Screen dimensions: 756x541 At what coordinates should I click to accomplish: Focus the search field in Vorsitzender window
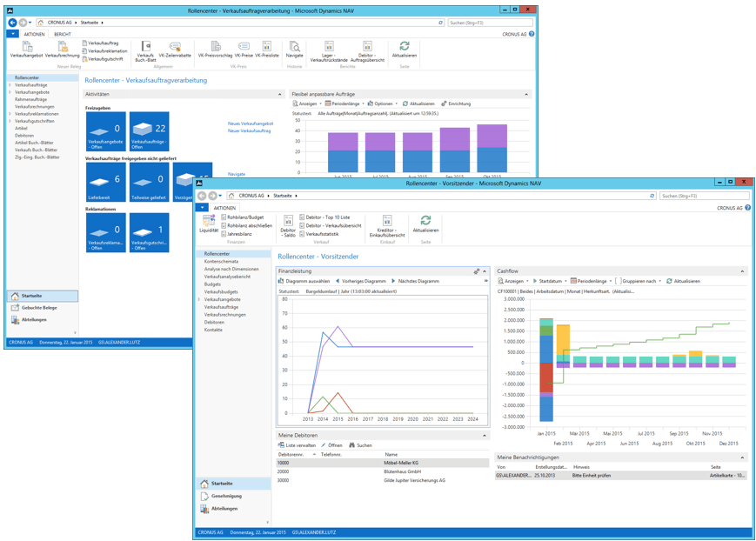pos(705,196)
